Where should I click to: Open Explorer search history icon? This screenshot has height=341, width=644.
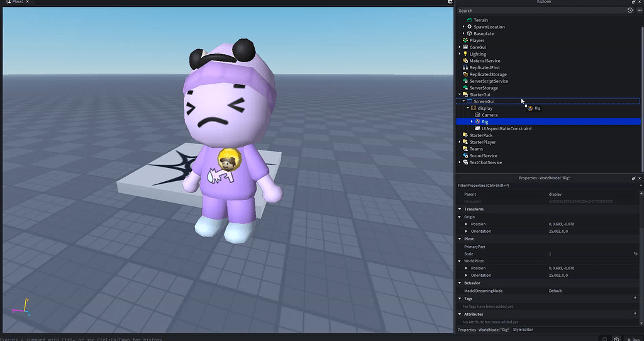click(630, 10)
